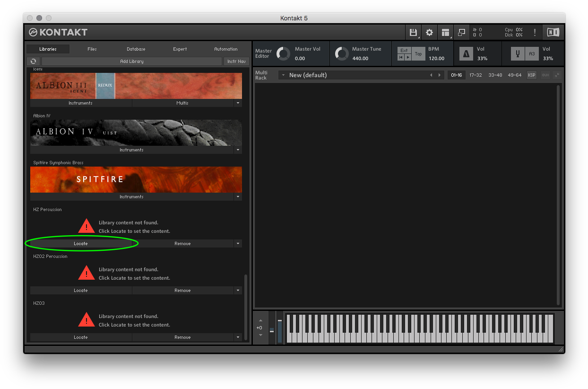Open the Workspace management layout icon
588x389 pixels.
(x=445, y=32)
